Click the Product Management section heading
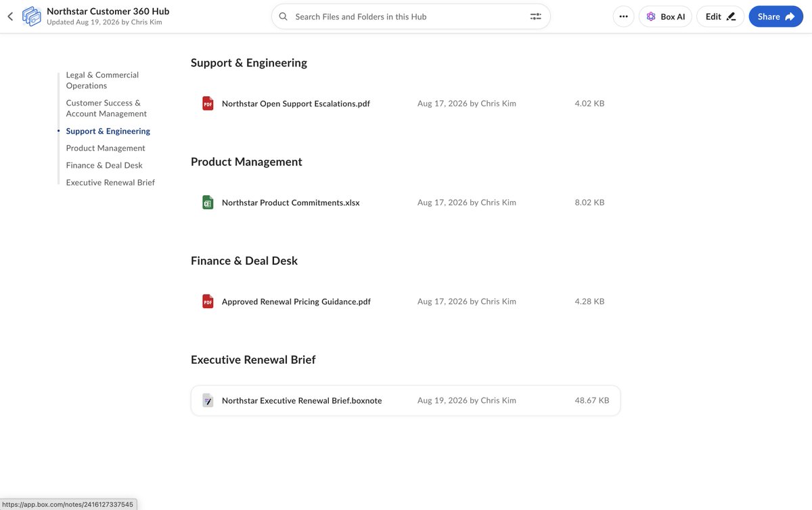Viewport: 812px width, 510px height. 246,162
